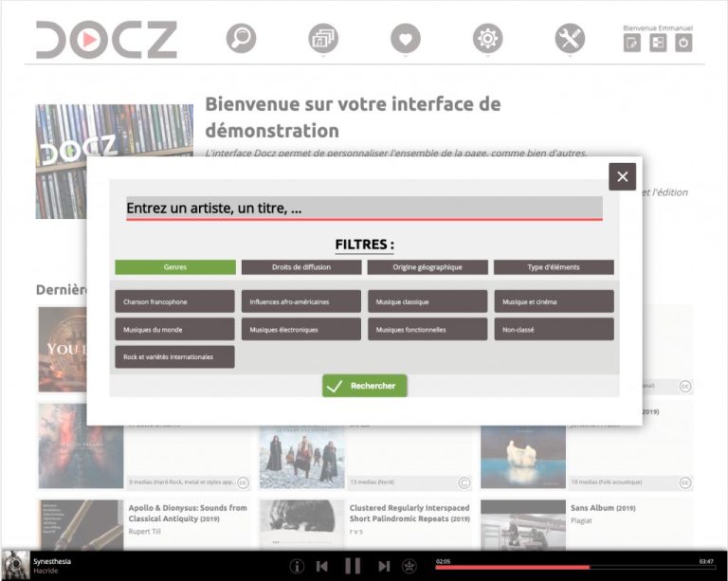
Task: Open the album cover with white iceberg
Action: tap(523, 457)
